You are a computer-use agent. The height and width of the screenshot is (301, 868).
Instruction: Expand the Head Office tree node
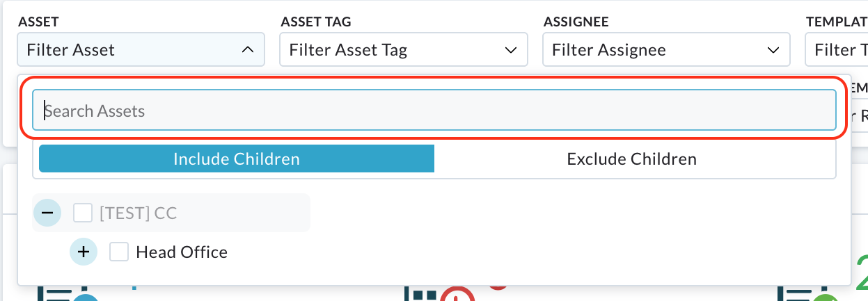tap(84, 252)
